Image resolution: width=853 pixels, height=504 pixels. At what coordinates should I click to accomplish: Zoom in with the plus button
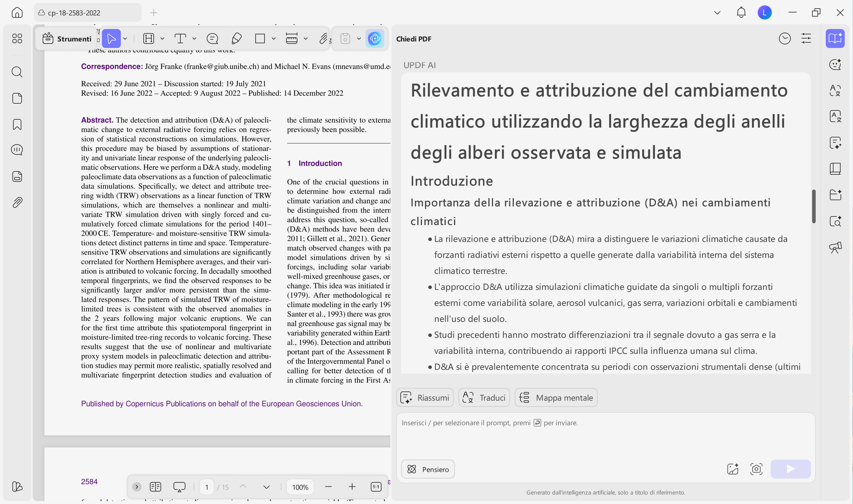pyautogui.click(x=352, y=487)
